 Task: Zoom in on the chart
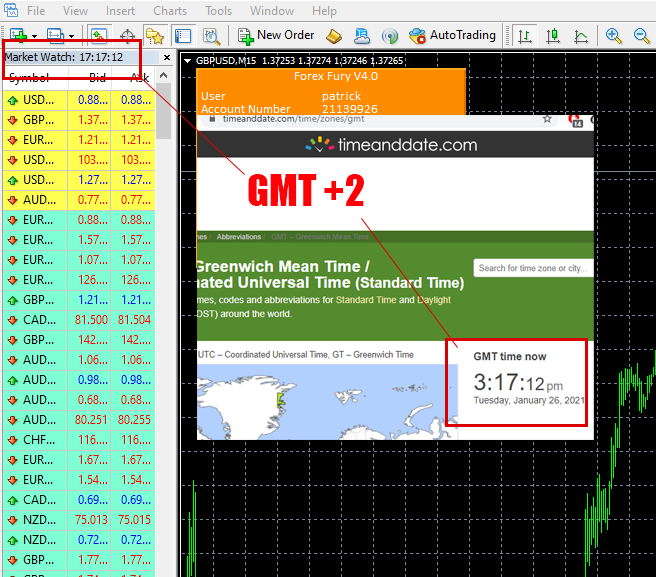tap(614, 36)
